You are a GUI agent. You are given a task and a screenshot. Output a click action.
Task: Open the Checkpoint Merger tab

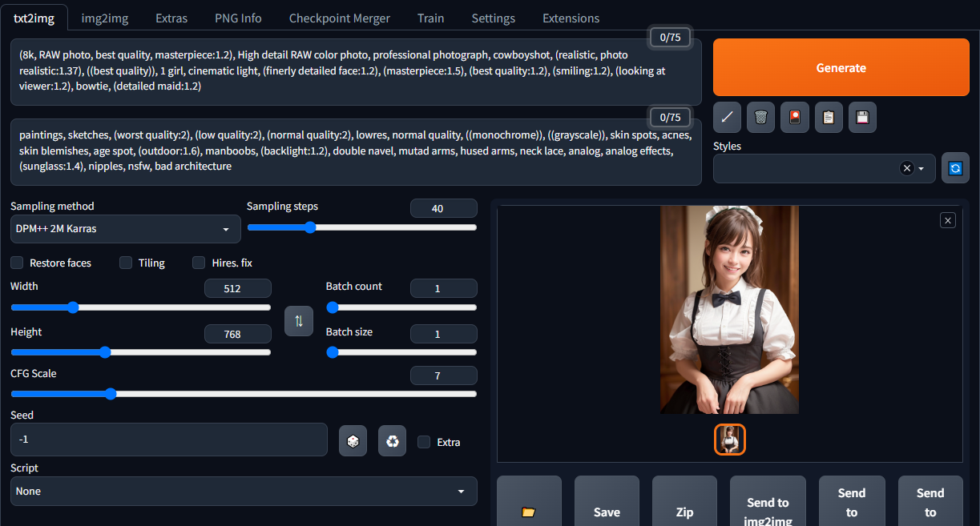tap(339, 18)
